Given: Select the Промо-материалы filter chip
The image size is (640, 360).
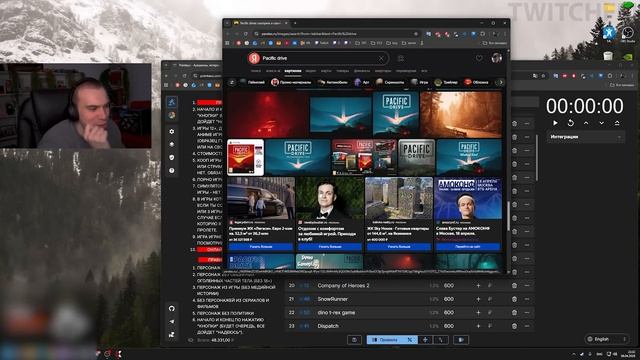Looking at the screenshot, I should tap(291, 82).
